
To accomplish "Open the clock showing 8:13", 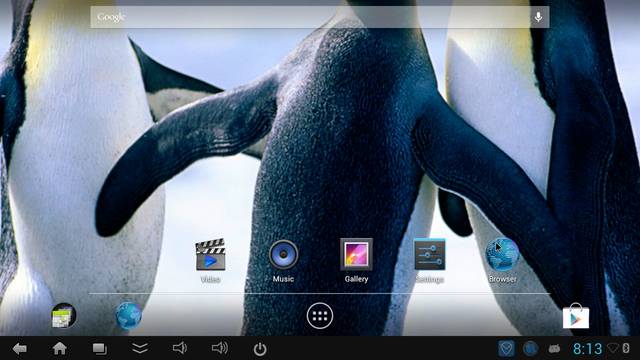I will [x=587, y=349].
